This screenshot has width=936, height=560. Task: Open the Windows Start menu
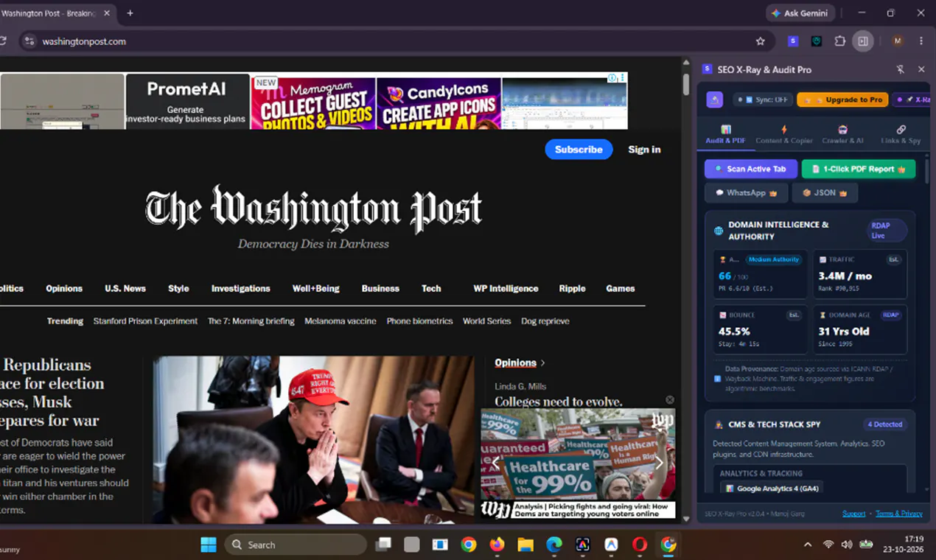click(x=209, y=545)
